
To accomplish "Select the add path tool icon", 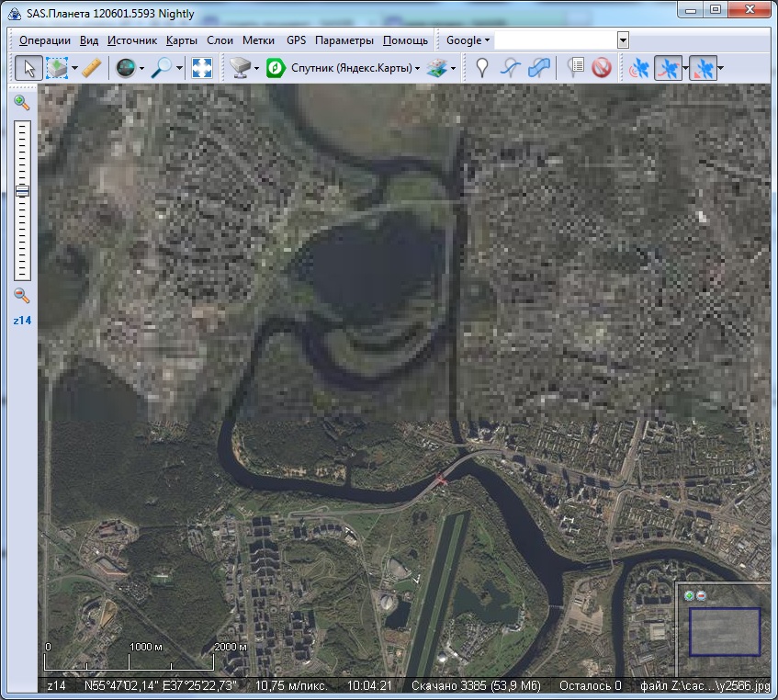I will tap(511, 68).
